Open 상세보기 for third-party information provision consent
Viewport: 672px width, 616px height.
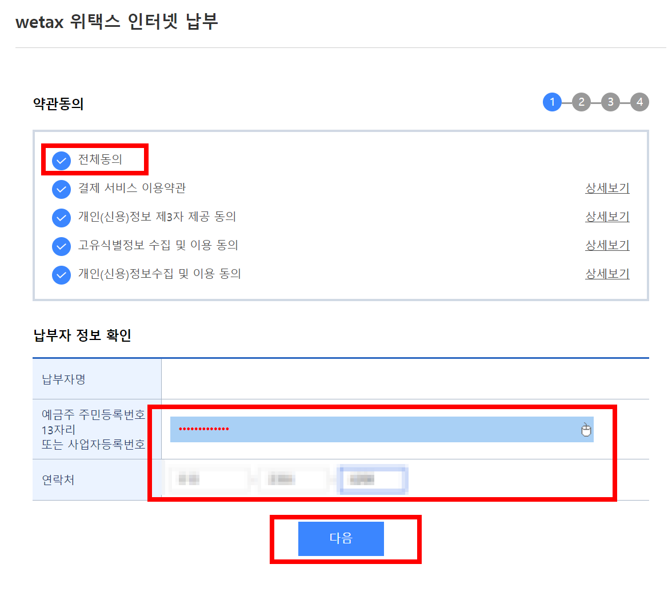pos(607,217)
